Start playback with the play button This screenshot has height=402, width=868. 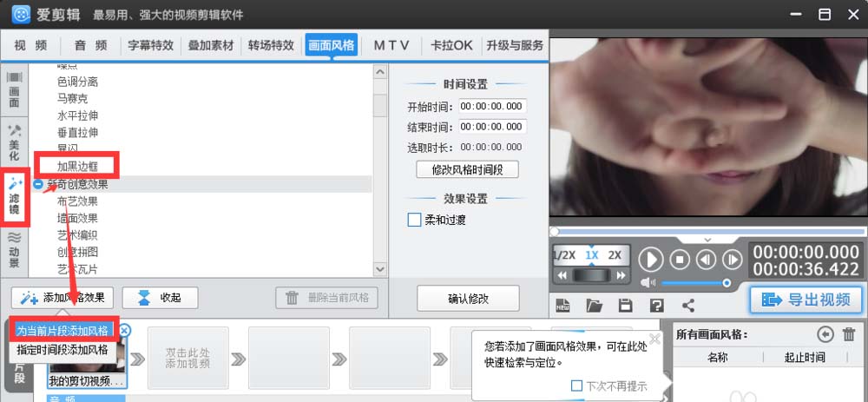click(x=651, y=259)
